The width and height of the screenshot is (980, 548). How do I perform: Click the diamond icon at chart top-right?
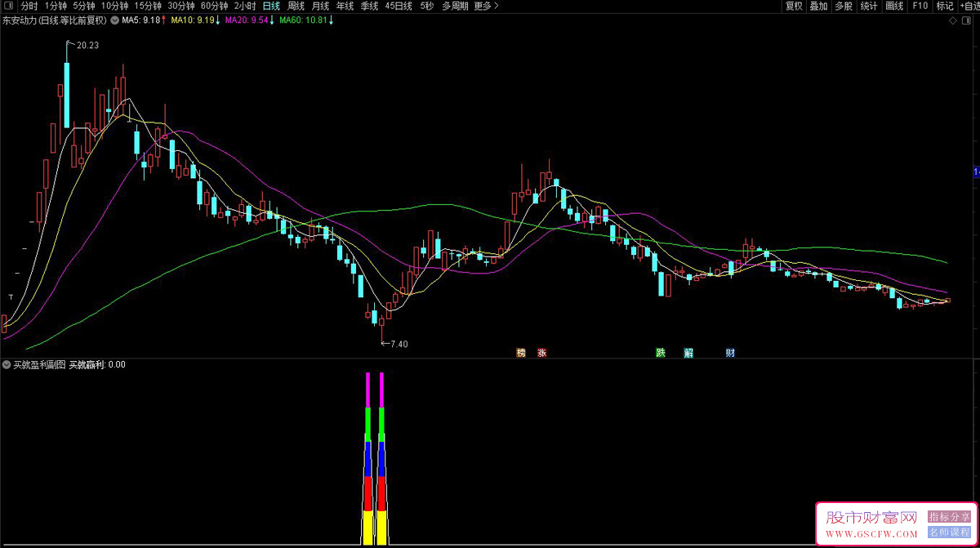[x=953, y=21]
